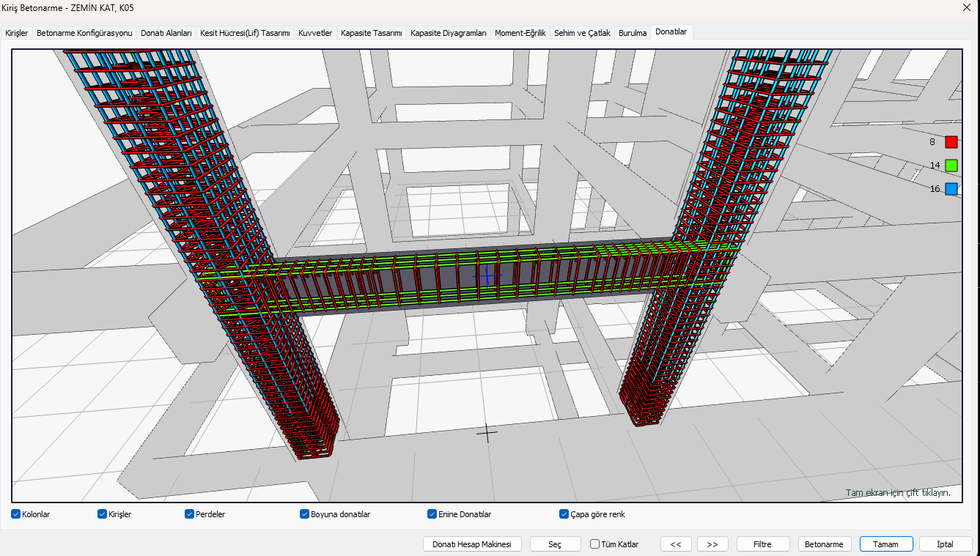Go to next beam with >> button
The width and height of the screenshot is (980, 556).
(712, 544)
